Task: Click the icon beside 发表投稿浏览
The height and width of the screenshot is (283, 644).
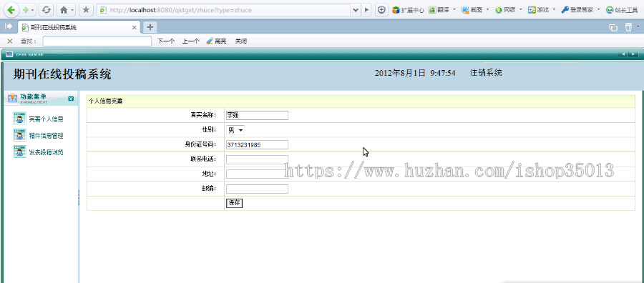Action: coord(19,152)
